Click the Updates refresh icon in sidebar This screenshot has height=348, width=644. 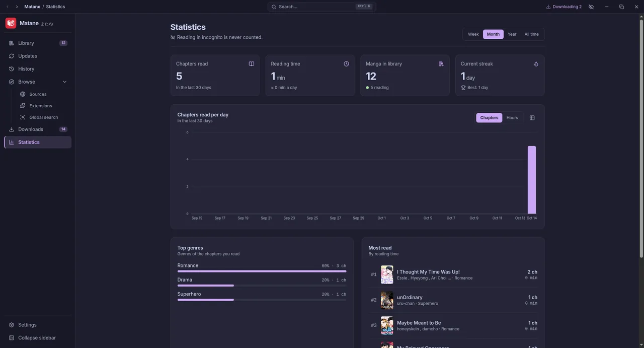click(12, 56)
